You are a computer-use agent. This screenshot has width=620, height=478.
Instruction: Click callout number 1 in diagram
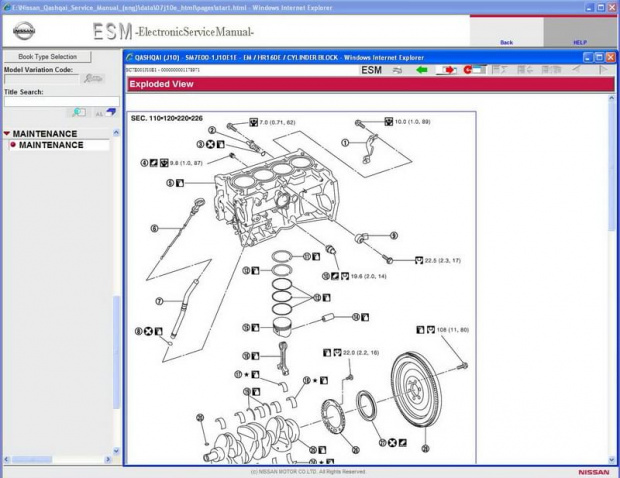[345, 142]
